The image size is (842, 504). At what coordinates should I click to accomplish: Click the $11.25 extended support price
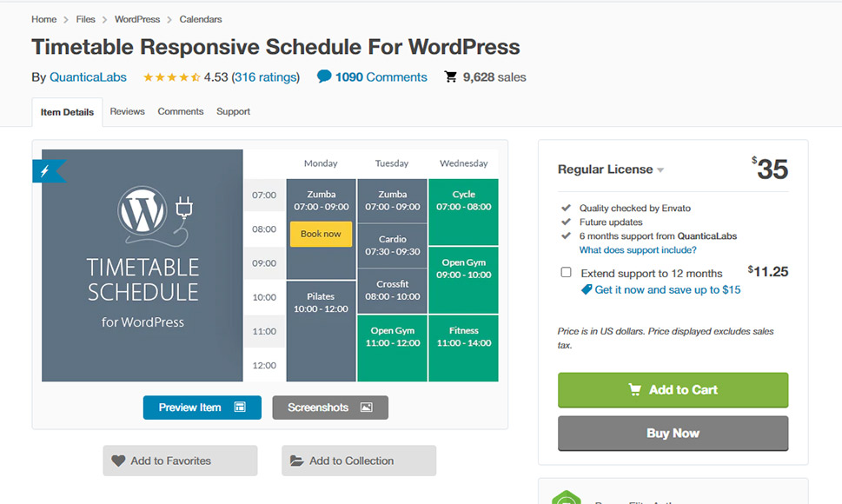click(x=768, y=272)
